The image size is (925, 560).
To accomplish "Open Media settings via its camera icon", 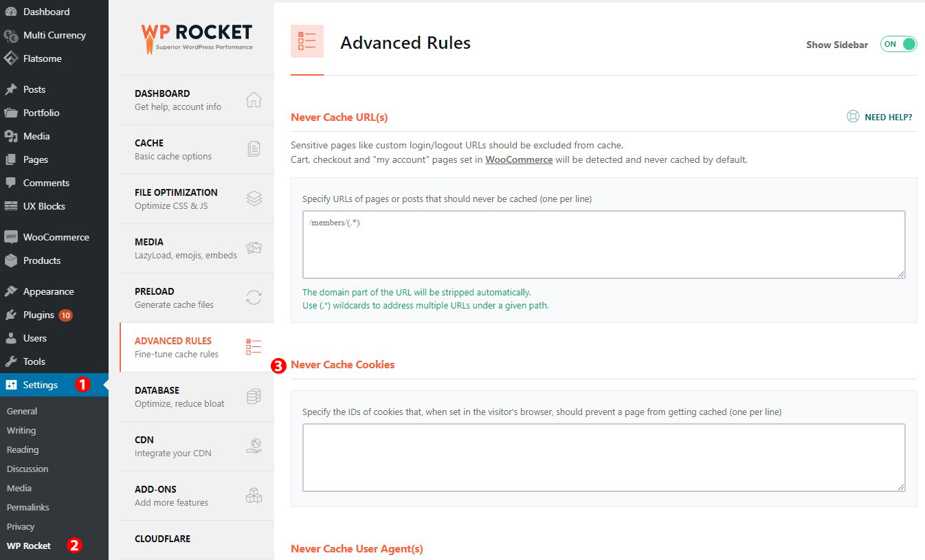I will [254, 248].
